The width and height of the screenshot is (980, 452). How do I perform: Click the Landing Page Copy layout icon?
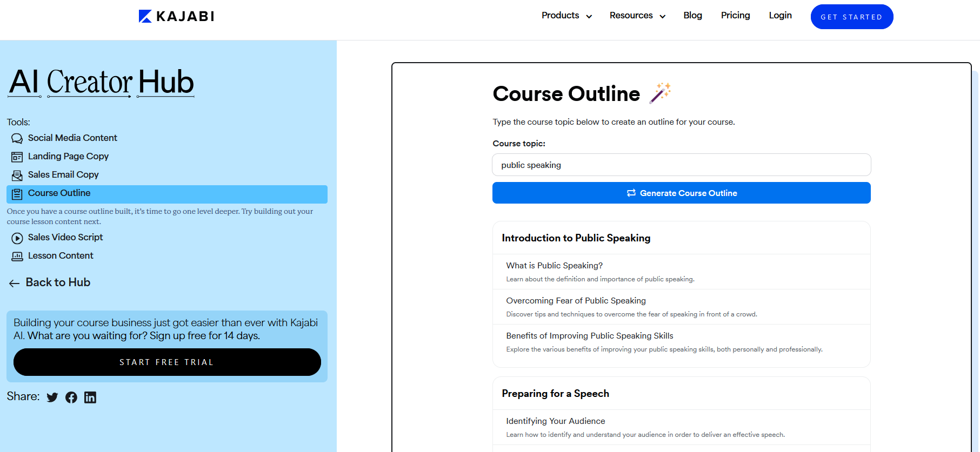click(17, 157)
